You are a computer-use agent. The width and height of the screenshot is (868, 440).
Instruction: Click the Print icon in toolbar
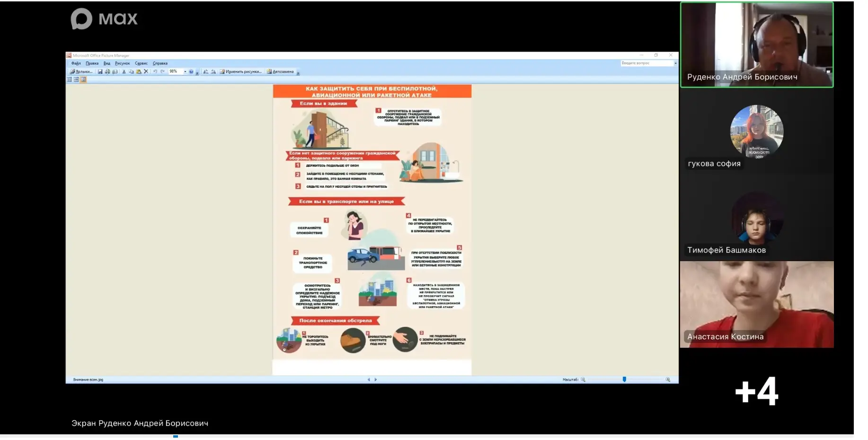pyautogui.click(x=107, y=71)
